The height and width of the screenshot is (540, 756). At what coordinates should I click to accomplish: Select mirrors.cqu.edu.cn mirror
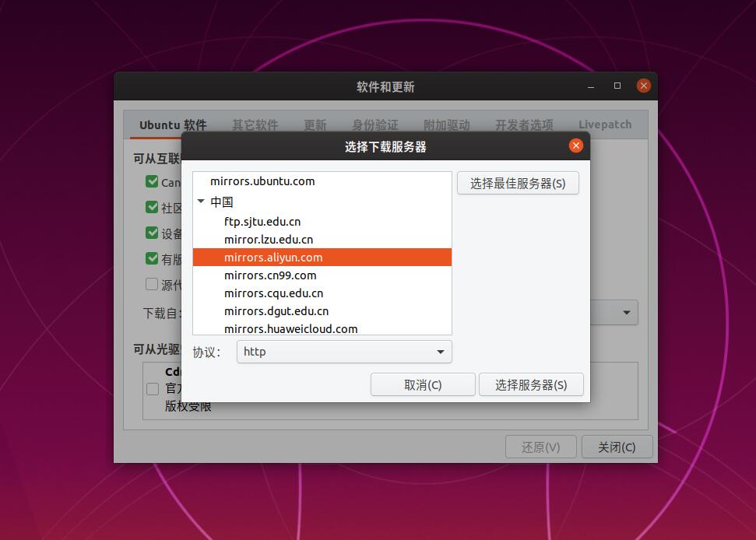coord(322,293)
